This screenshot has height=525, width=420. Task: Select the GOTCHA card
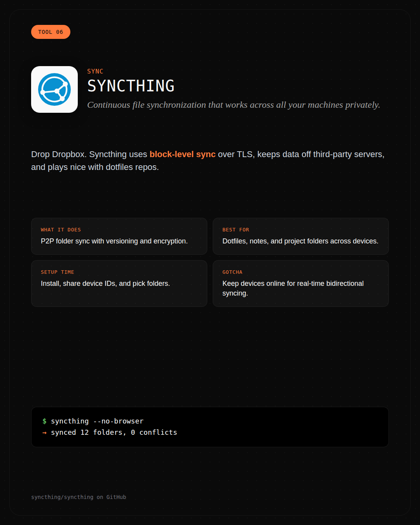click(x=301, y=283)
